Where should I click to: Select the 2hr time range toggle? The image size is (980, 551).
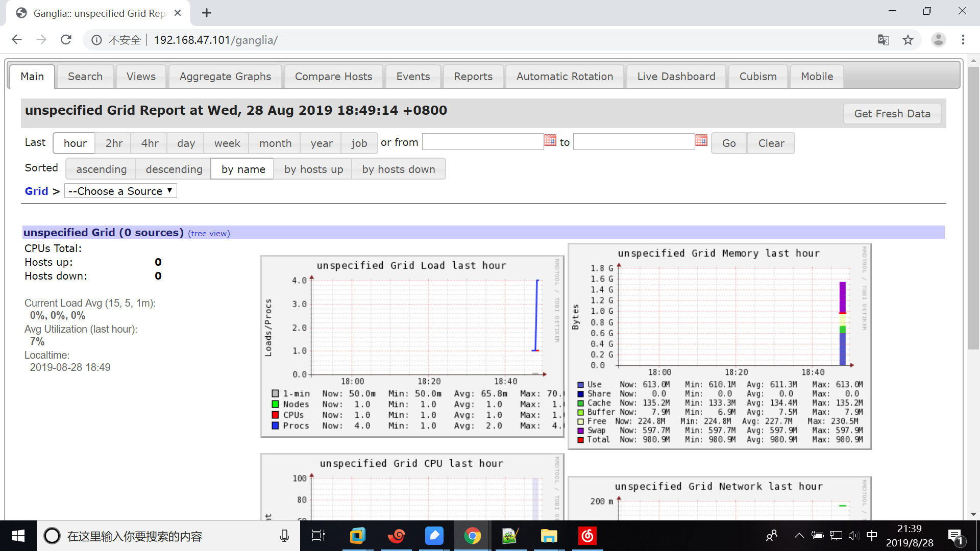pos(114,143)
